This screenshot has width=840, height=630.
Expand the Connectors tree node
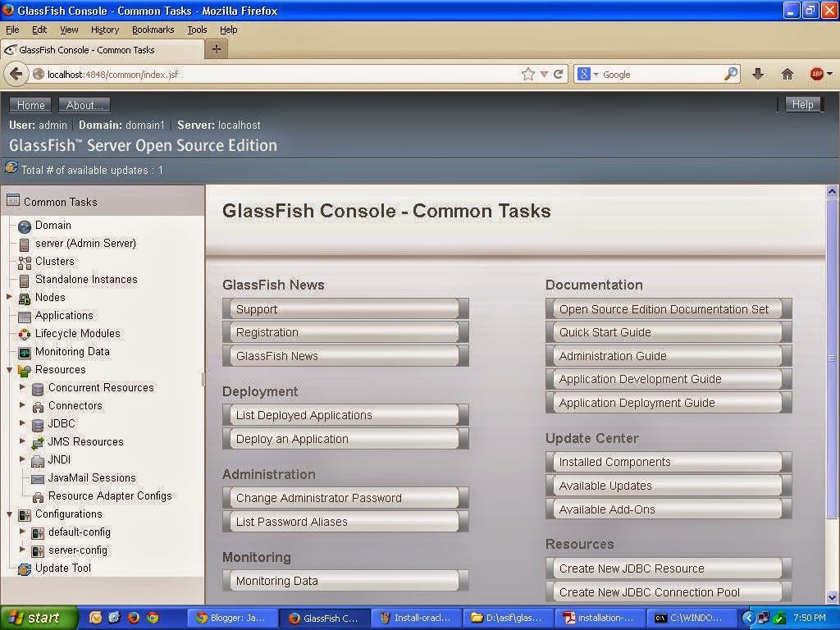pos(22,405)
